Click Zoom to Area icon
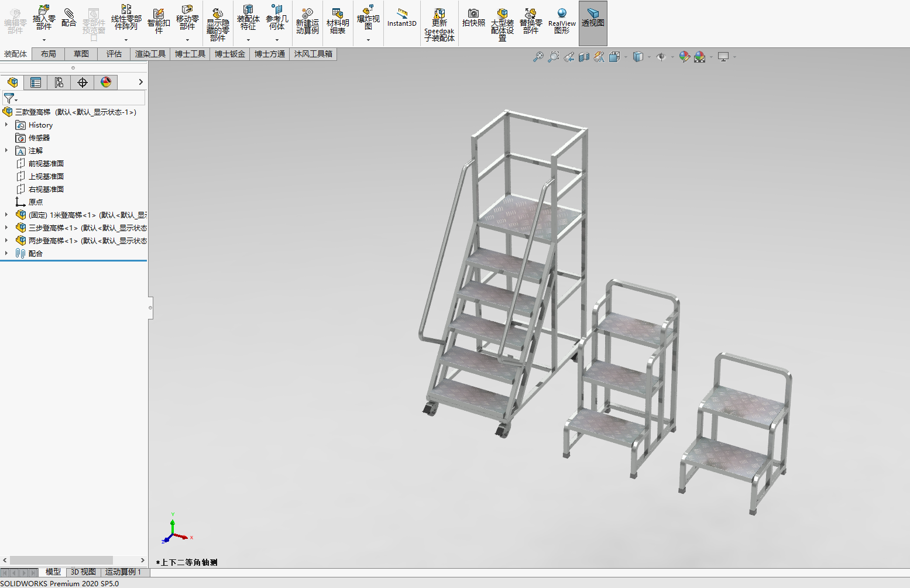910x588 pixels. [553, 57]
